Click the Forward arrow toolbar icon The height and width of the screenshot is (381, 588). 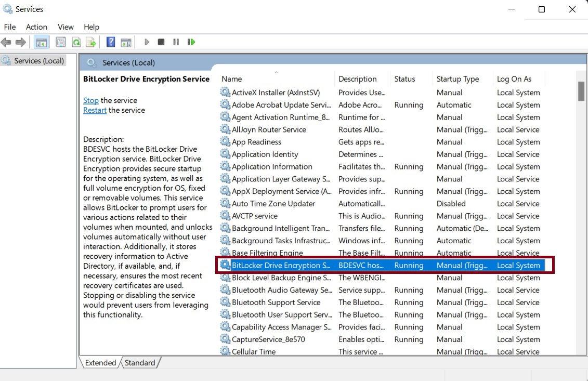pos(21,42)
